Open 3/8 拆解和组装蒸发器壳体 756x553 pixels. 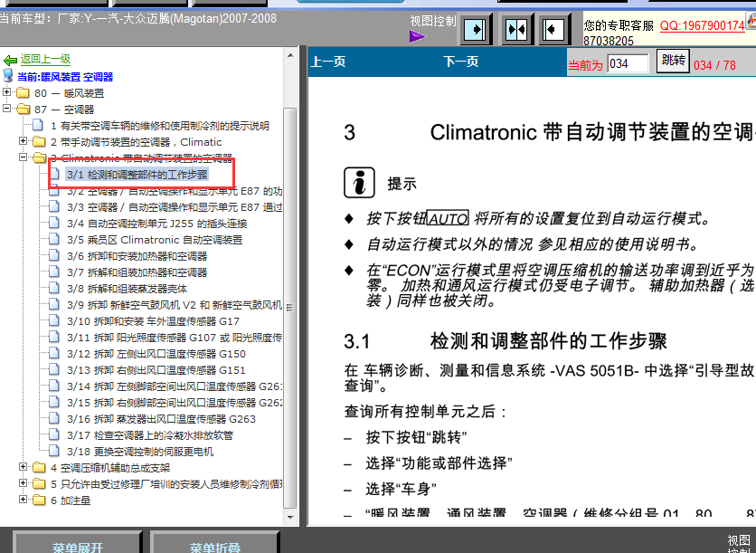coord(127,289)
